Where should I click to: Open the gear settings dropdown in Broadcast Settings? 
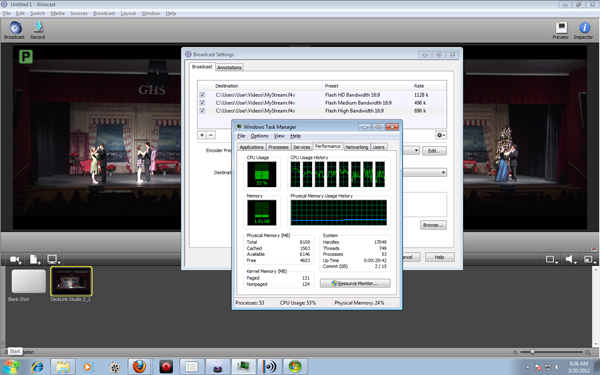pos(440,135)
